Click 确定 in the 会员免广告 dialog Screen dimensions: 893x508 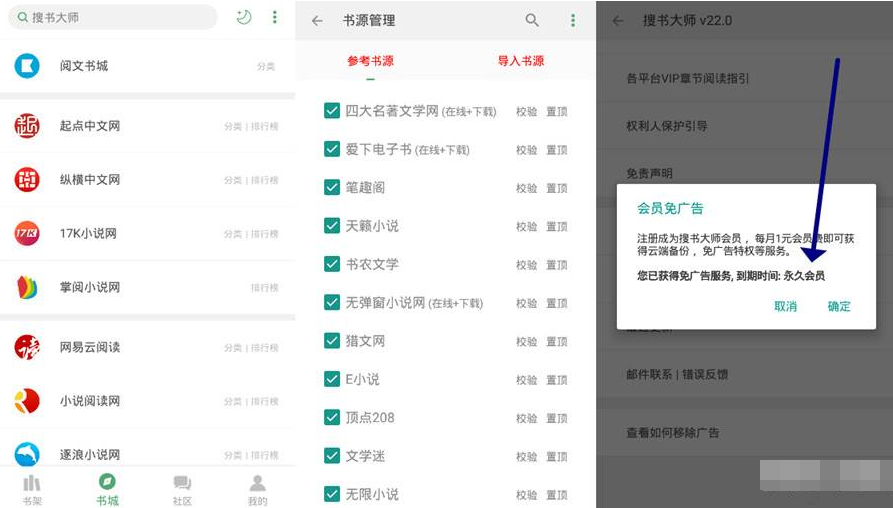838,306
